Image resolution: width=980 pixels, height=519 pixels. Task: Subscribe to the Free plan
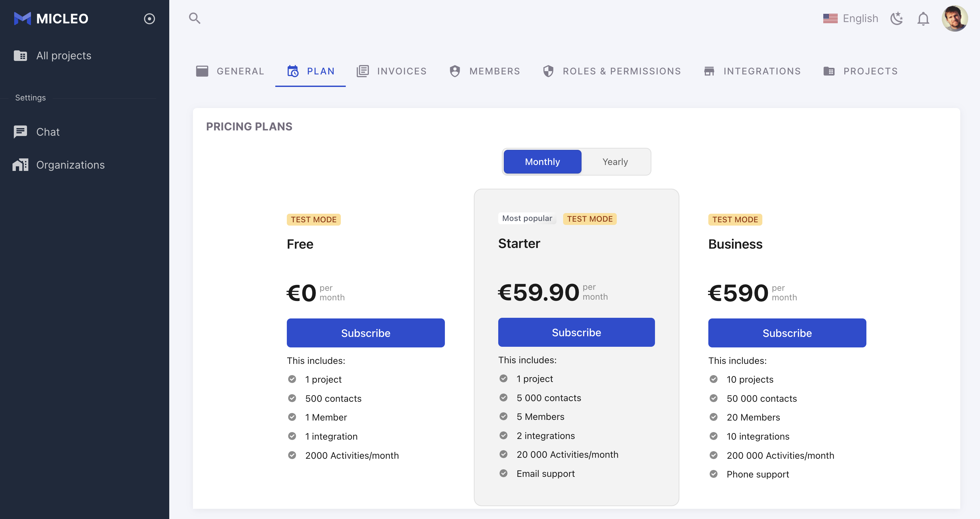(x=365, y=333)
